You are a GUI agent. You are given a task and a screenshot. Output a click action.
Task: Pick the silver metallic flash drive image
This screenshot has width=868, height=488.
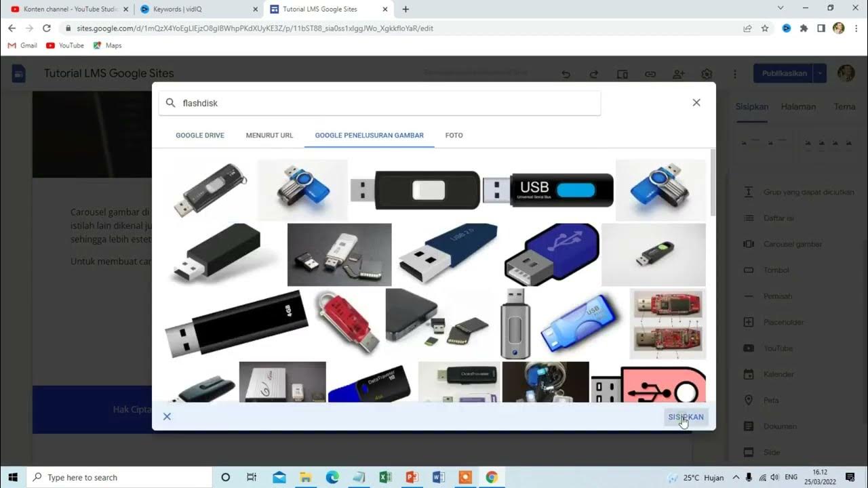click(515, 323)
